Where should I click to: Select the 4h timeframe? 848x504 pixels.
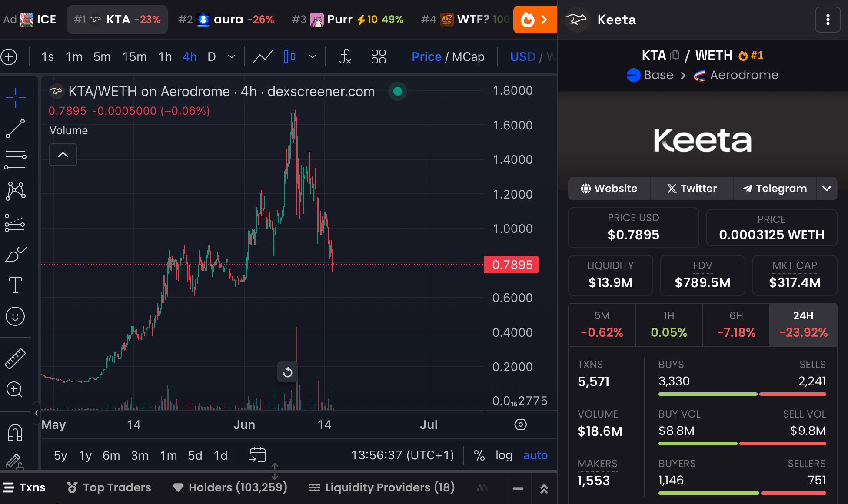point(190,57)
